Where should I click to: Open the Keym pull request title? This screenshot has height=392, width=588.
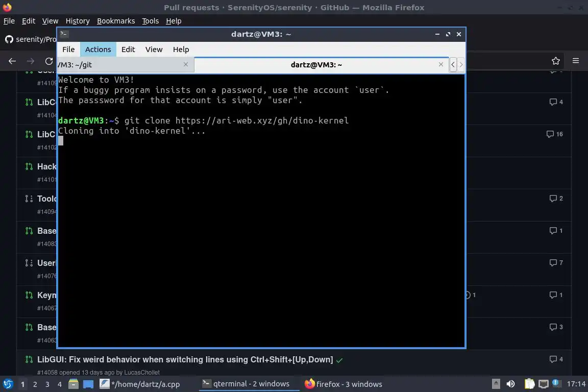pos(47,295)
